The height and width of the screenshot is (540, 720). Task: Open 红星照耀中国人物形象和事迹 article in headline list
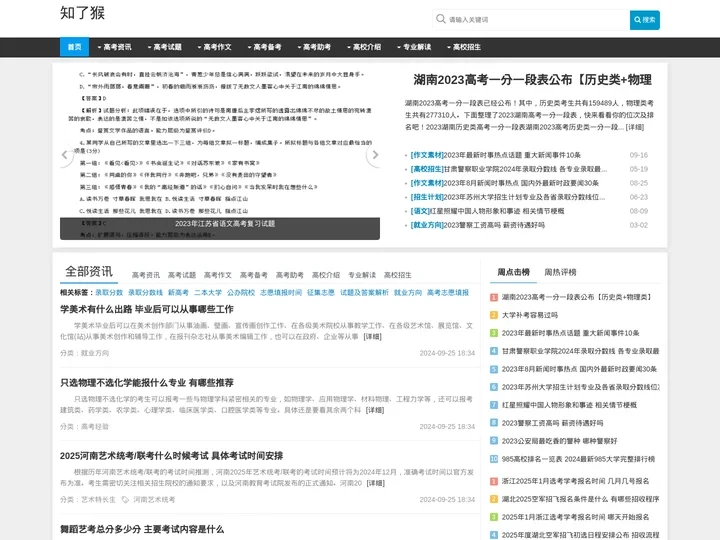497,211
